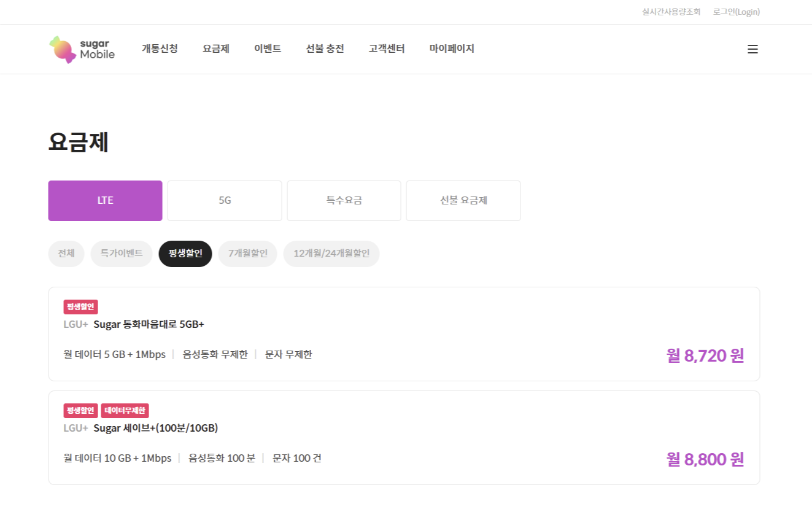Click 문자 무제한 text
The height and width of the screenshot is (509, 812).
288,354
